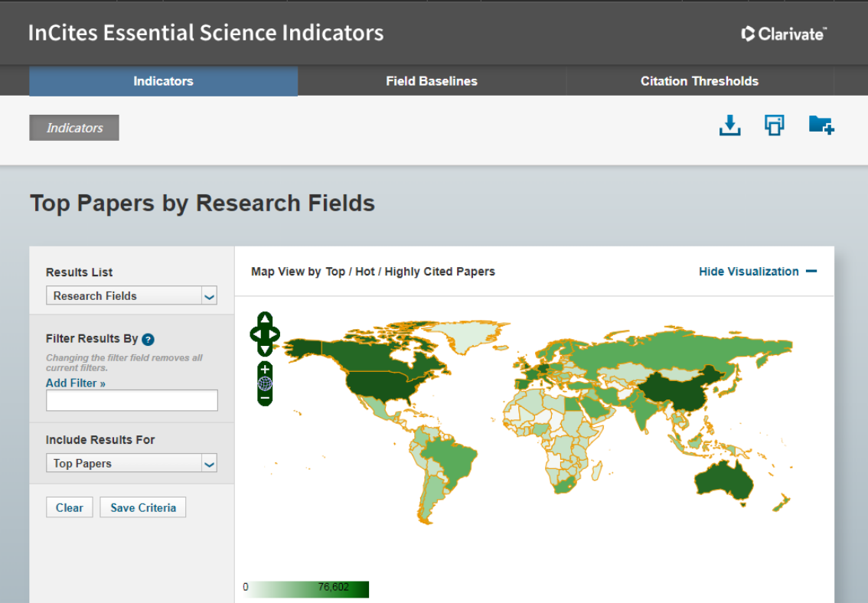Click the Add Filter link
The width and height of the screenshot is (868, 603).
pyautogui.click(x=75, y=383)
